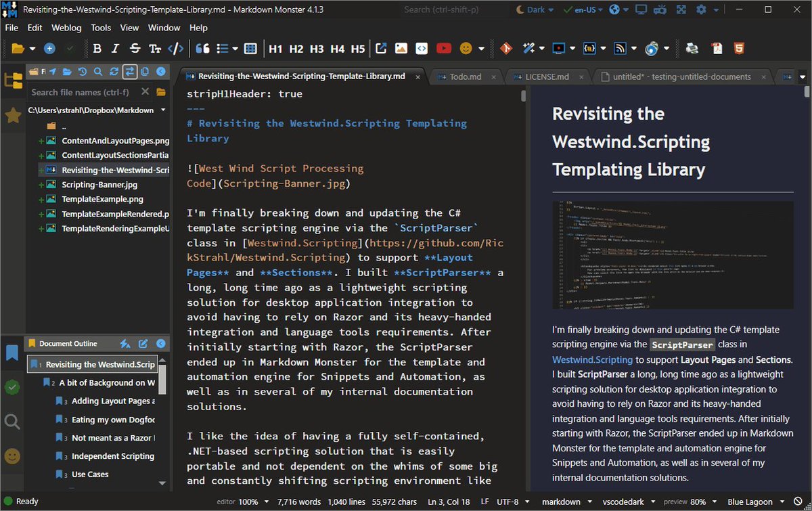The width and height of the screenshot is (812, 511).
Task: Toggle preview browser globe icon
Action: coord(614,9)
